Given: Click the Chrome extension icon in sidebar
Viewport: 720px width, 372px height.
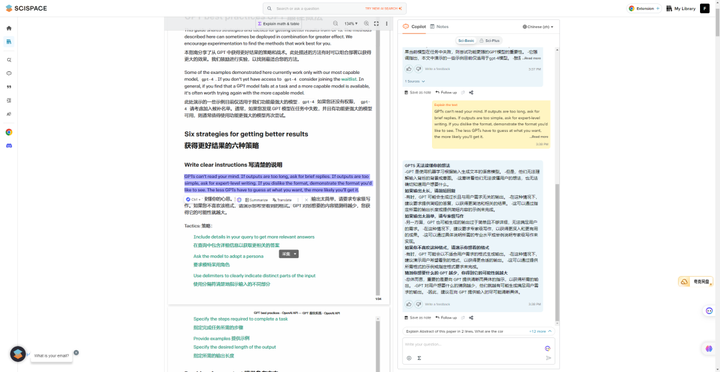Looking at the screenshot, I should [9, 132].
